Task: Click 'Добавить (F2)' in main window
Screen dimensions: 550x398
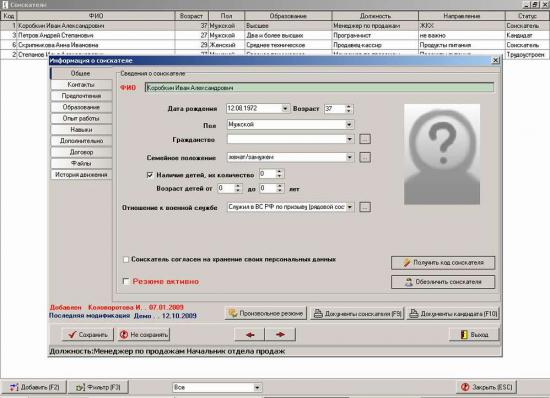Action: [34, 387]
